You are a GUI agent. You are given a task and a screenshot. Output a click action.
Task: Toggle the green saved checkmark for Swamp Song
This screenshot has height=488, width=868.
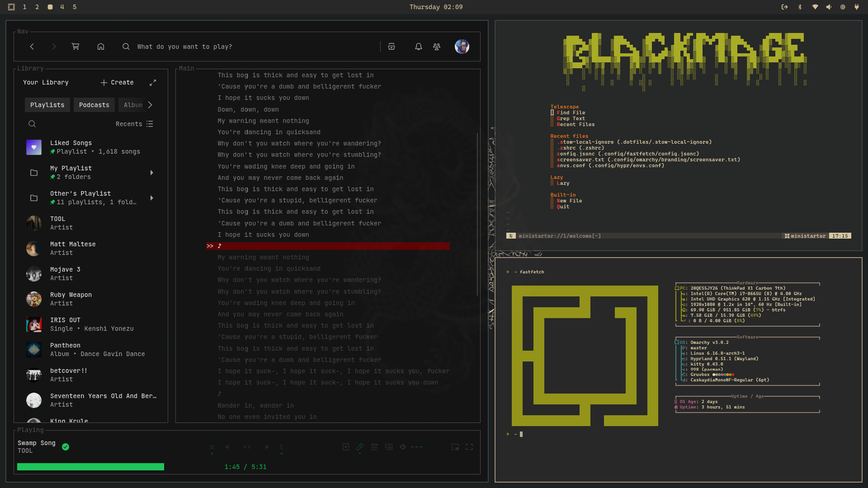pos(66,447)
